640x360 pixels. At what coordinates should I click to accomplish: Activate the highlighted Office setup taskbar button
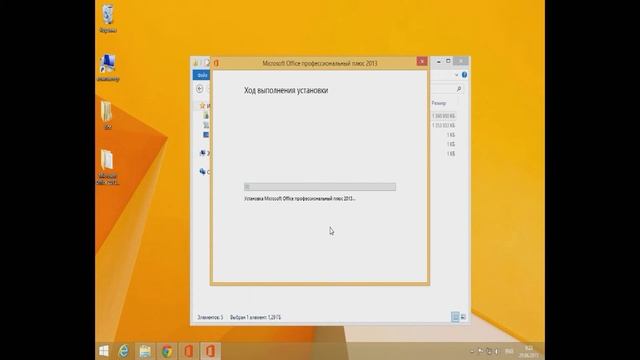point(210,351)
